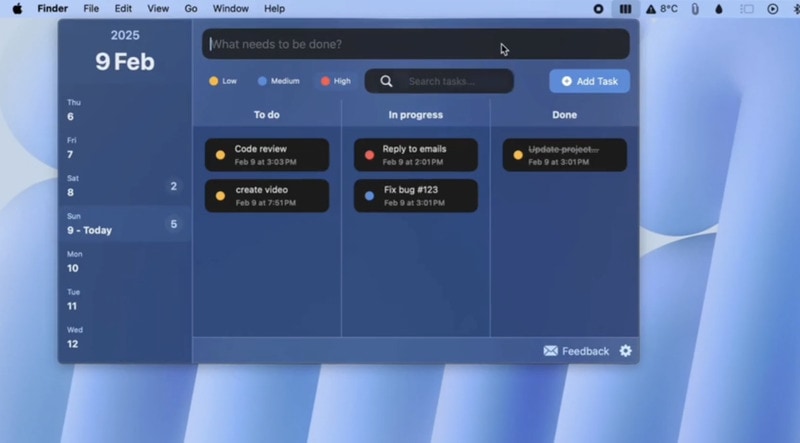This screenshot has width=800, height=443.
Task: Click the paperclip icon in menu bar
Action: tap(694, 9)
